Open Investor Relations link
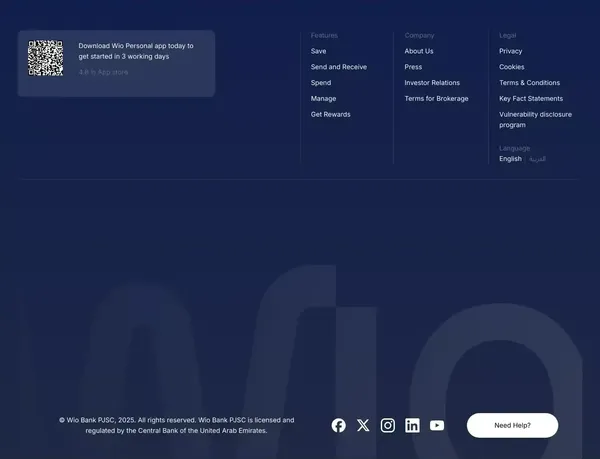The height and width of the screenshot is (459, 600). click(x=432, y=83)
